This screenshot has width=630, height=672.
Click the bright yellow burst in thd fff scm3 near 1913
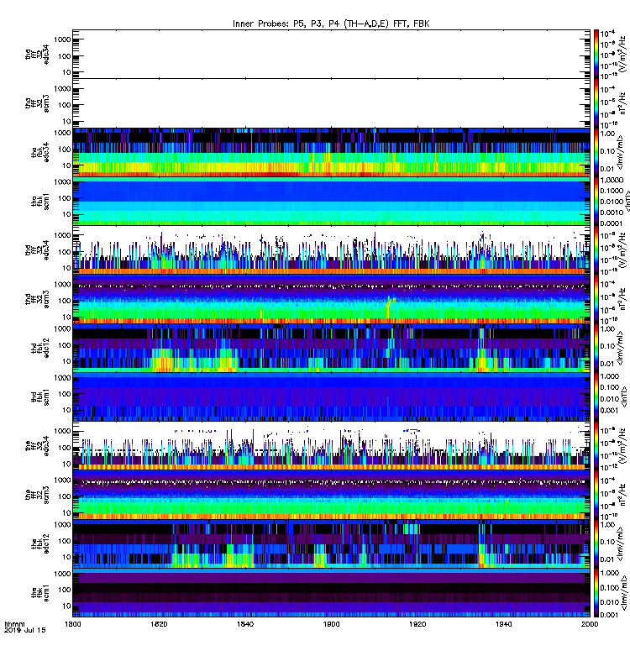point(390,306)
